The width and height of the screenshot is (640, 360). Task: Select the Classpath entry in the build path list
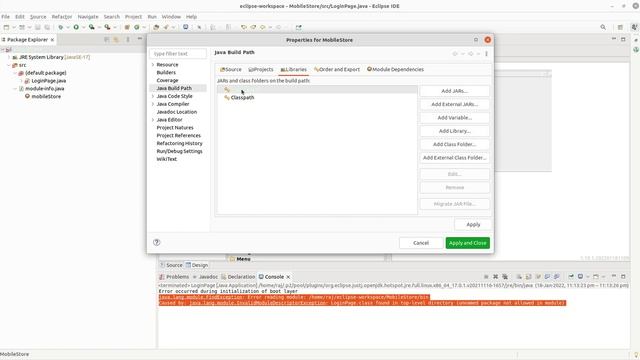click(242, 98)
